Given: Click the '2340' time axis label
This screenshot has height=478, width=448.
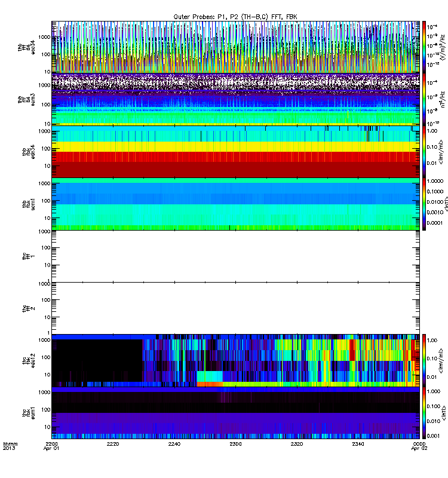Looking at the screenshot, I should 358,444.
